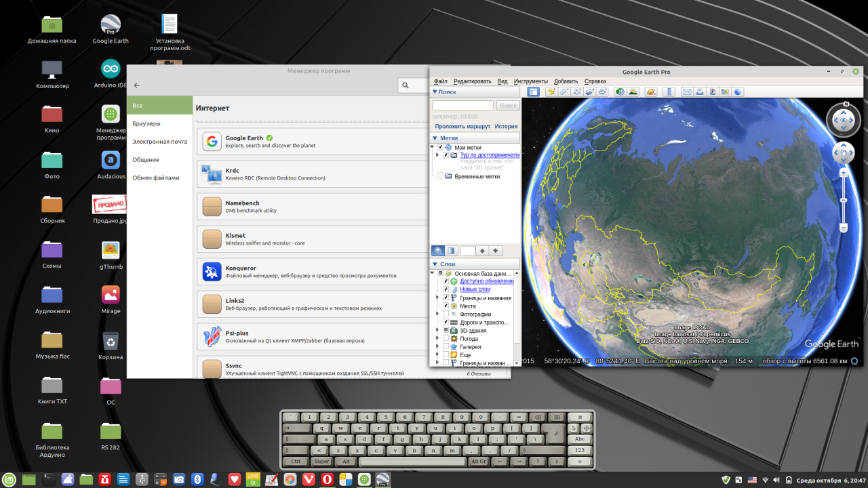The height and width of the screenshot is (488, 868).
Task: Collapse the Поиск panel section
Action: pyautogui.click(x=435, y=91)
